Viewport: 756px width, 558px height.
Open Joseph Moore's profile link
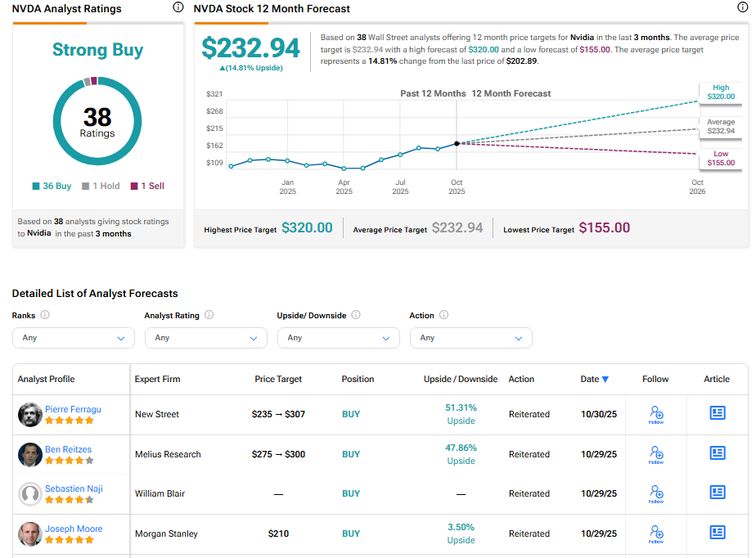[74, 529]
